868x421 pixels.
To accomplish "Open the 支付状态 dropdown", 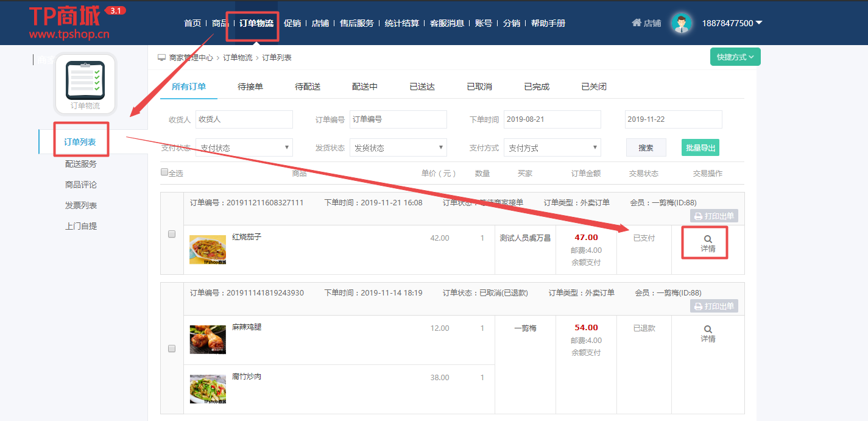I will pyautogui.click(x=244, y=147).
